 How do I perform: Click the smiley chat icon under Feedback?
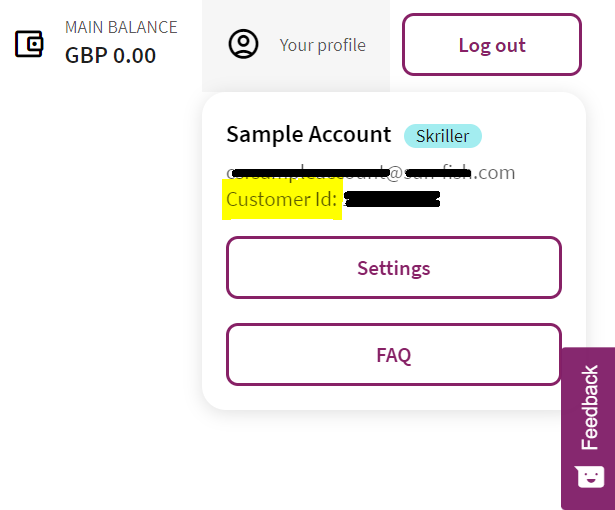(590, 477)
